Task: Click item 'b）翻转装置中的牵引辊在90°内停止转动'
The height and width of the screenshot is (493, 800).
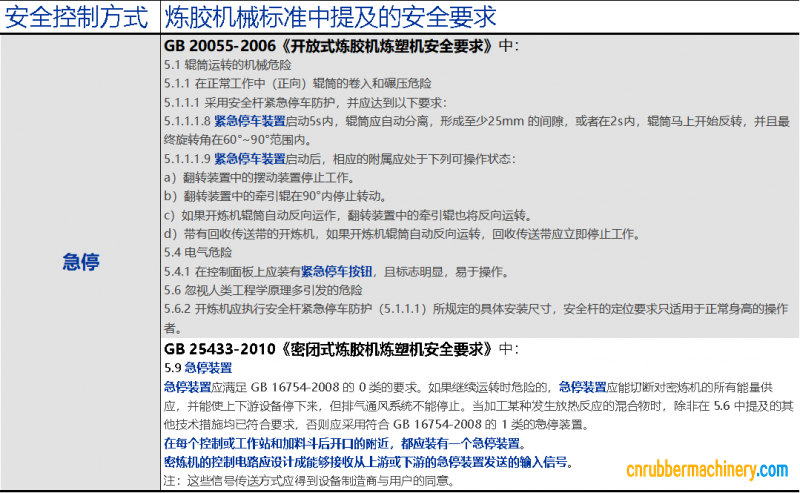Action: click(x=276, y=196)
